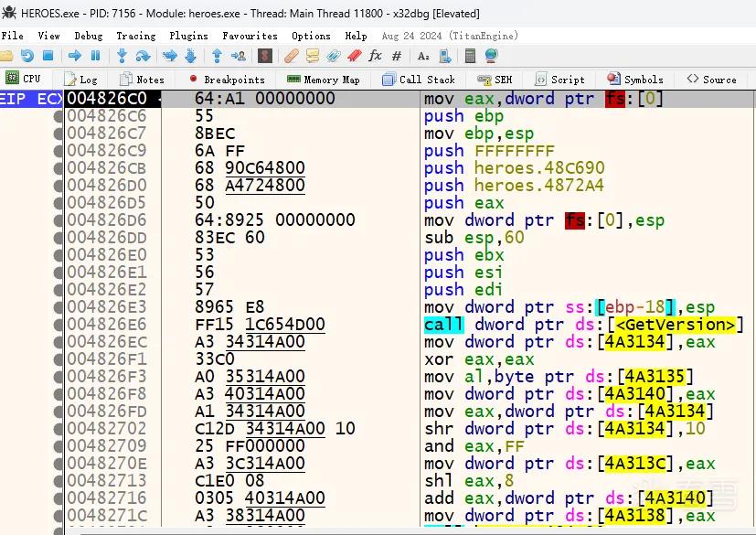The height and width of the screenshot is (535, 756).
Task: Switch to the Breakpoints tab
Action: (227, 80)
